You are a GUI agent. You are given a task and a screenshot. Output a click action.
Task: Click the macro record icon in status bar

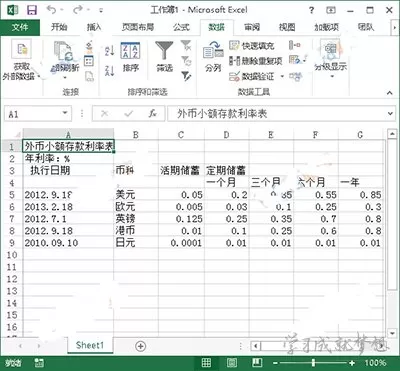coord(39,363)
